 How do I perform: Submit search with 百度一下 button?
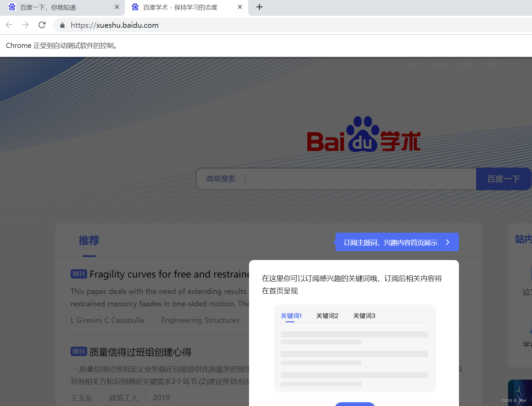(x=503, y=179)
